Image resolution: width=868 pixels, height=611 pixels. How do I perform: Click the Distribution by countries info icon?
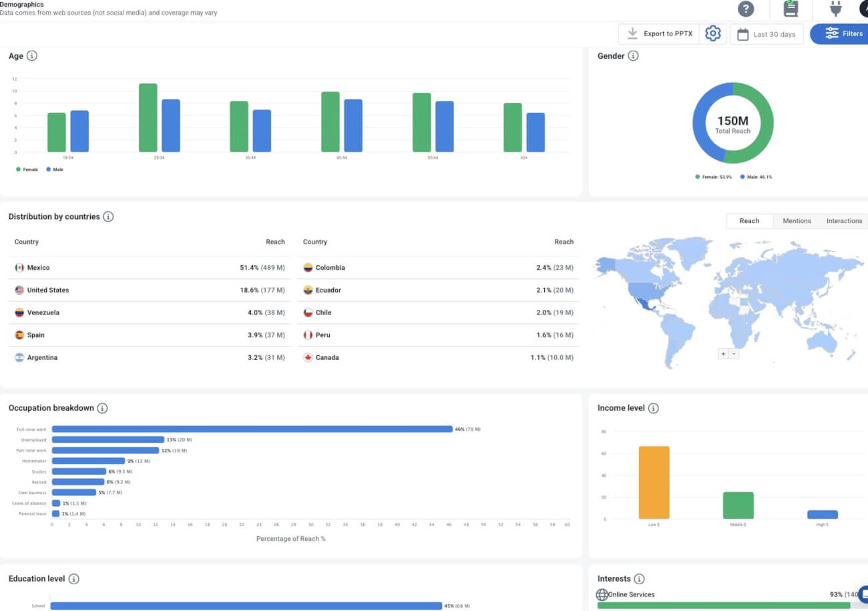coord(107,216)
